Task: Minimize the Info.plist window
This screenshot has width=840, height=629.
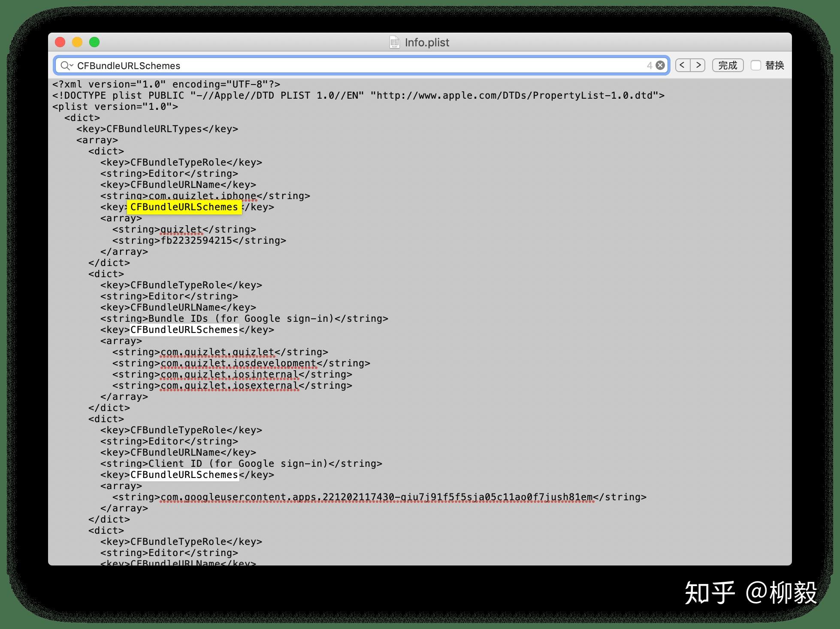Action: [x=78, y=42]
